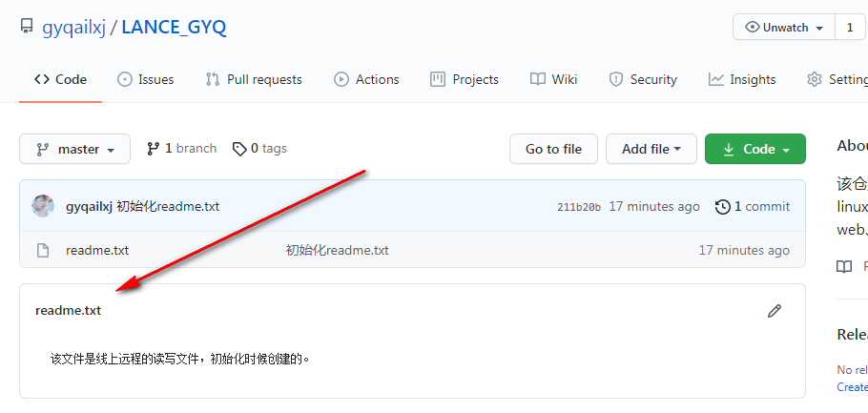The width and height of the screenshot is (868, 413).
Task: Open the Security tab
Action: point(643,80)
